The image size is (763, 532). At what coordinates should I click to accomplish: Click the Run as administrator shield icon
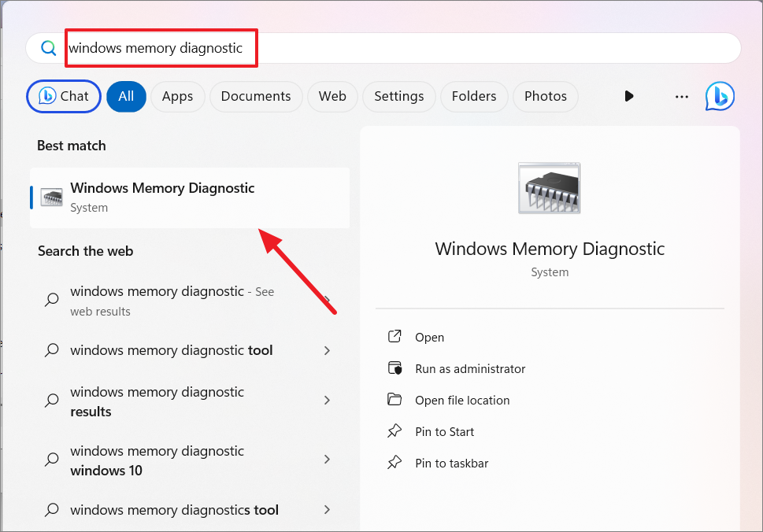394,368
